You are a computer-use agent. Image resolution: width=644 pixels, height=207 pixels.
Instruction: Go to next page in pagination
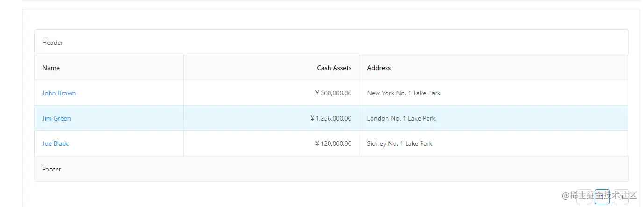point(621,197)
